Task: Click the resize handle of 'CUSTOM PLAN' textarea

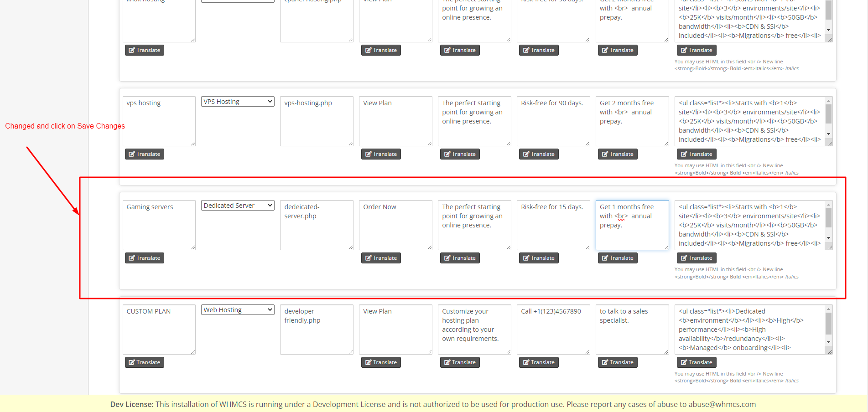Action: 193,352
